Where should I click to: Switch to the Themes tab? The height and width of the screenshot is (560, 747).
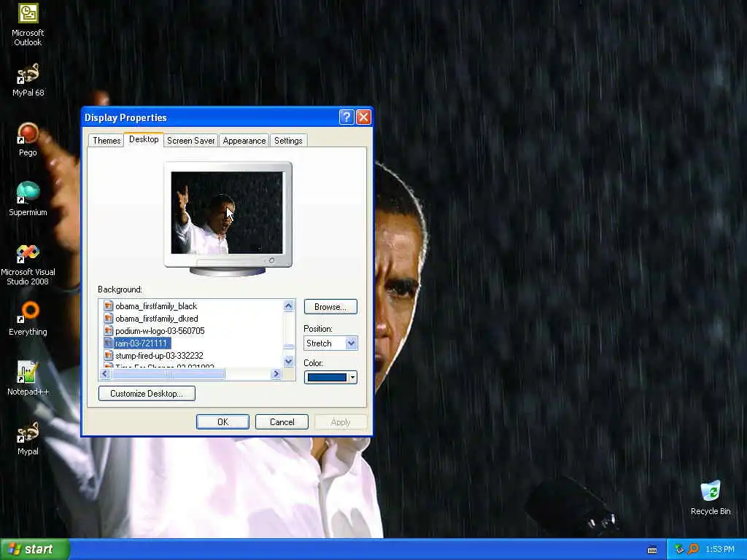(107, 141)
